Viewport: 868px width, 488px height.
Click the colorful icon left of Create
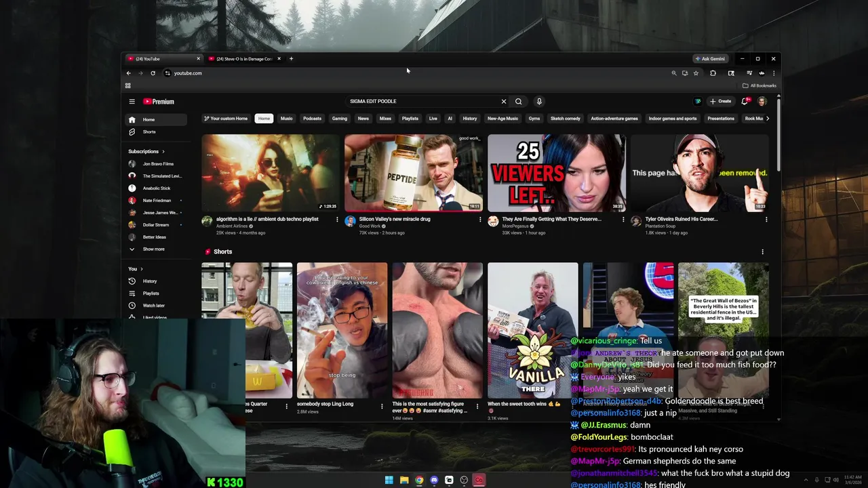698,102
